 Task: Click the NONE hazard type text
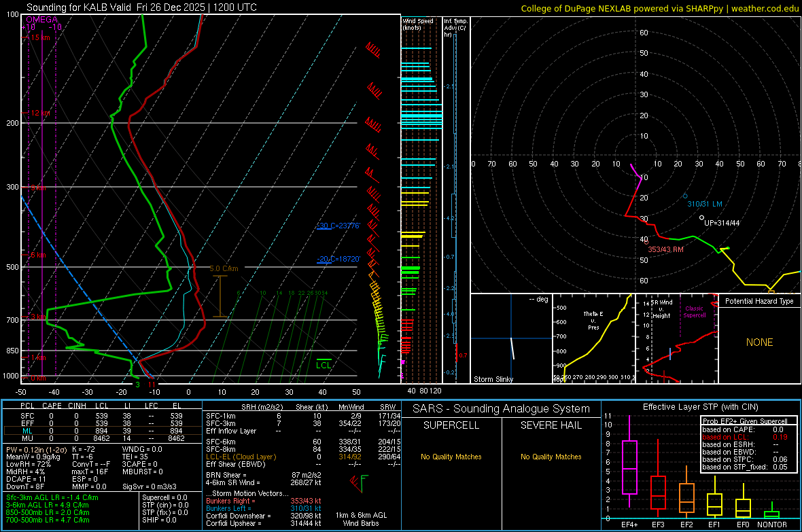click(x=759, y=342)
